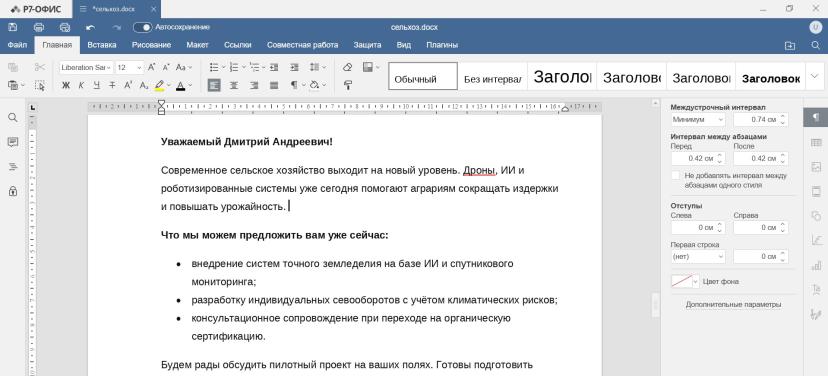828x376 pixels.
Task: Click the justify alignment icon
Action: click(x=274, y=85)
